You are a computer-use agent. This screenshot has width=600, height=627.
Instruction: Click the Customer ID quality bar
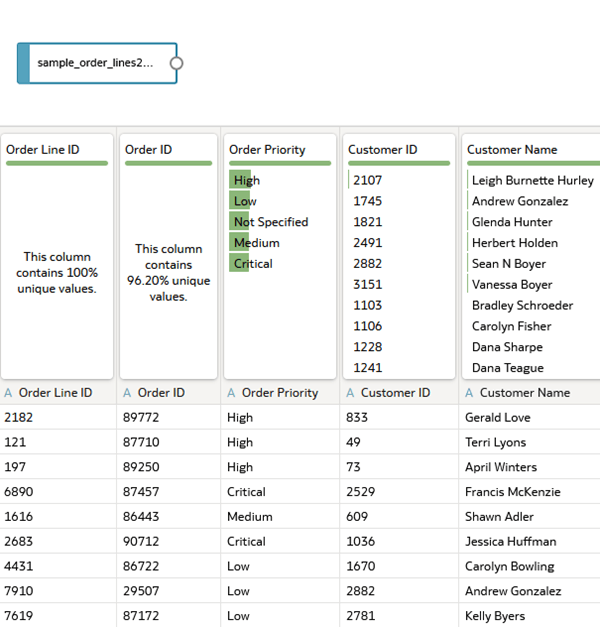coord(399,163)
